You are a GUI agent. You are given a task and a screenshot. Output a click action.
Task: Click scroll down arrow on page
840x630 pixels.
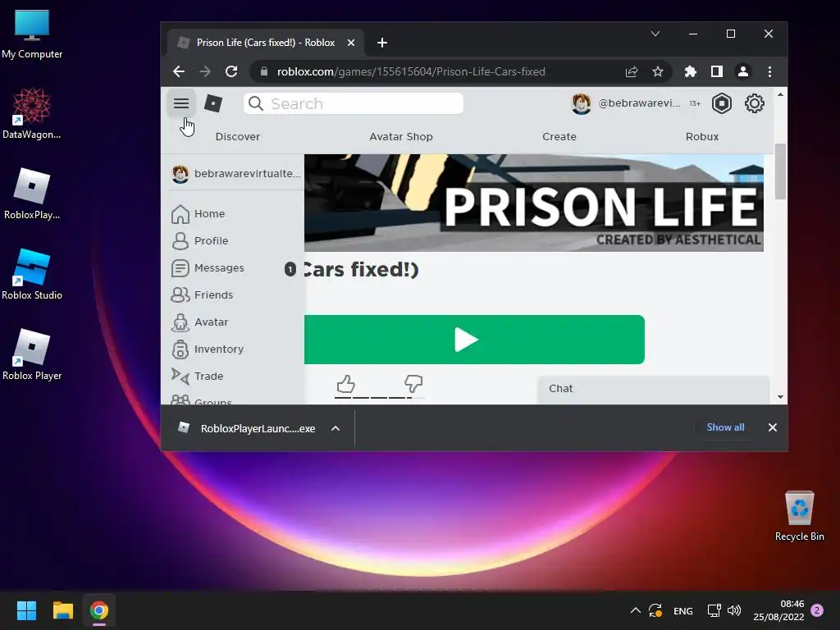tap(781, 397)
